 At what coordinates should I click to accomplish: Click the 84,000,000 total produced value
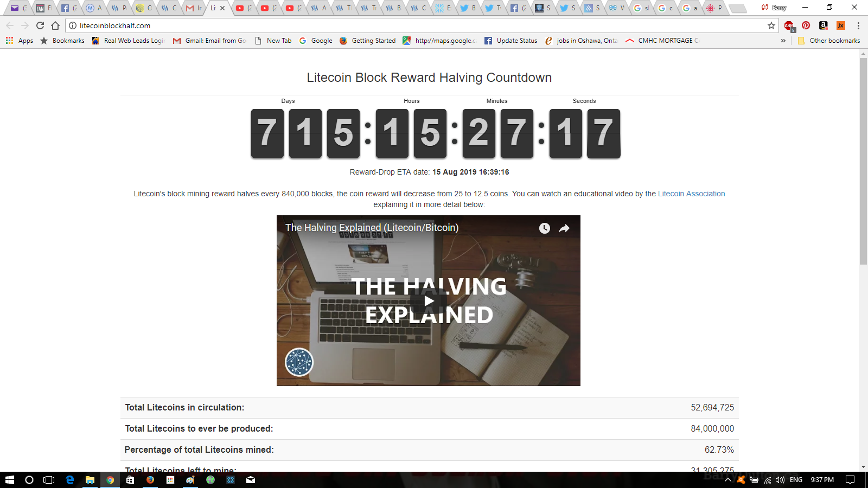(712, 429)
